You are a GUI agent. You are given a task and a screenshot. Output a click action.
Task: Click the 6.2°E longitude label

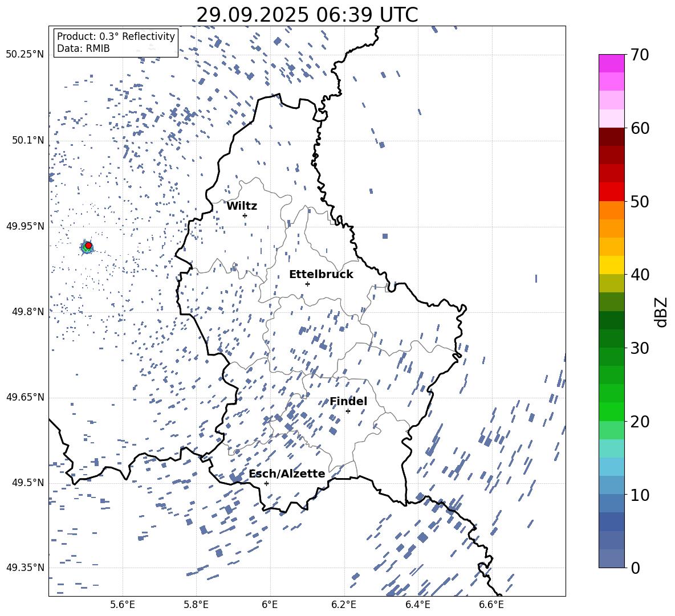point(344,605)
